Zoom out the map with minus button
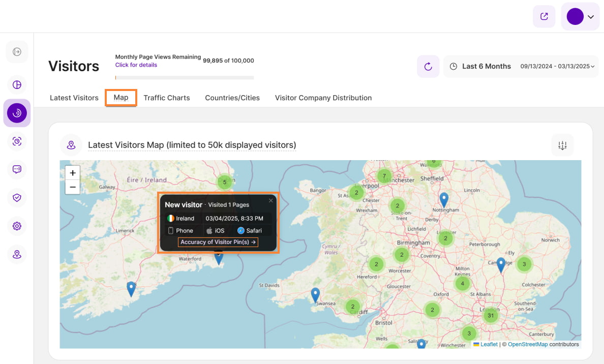Viewport: 604px width, 364px height. 73,187
